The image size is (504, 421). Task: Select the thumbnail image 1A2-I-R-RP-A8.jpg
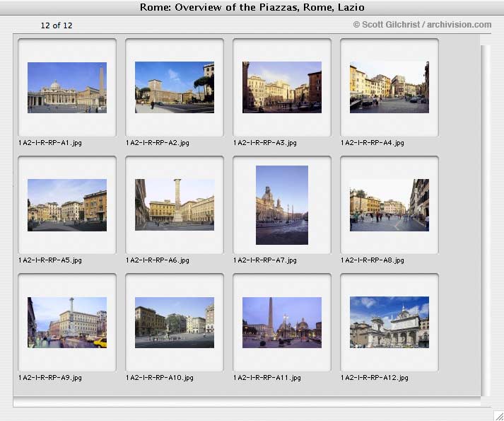coord(389,205)
